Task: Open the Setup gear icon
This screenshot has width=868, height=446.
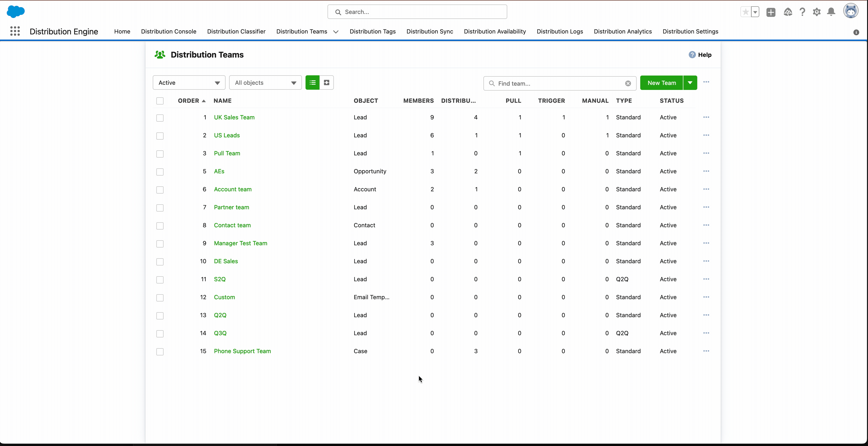Action: [816, 12]
